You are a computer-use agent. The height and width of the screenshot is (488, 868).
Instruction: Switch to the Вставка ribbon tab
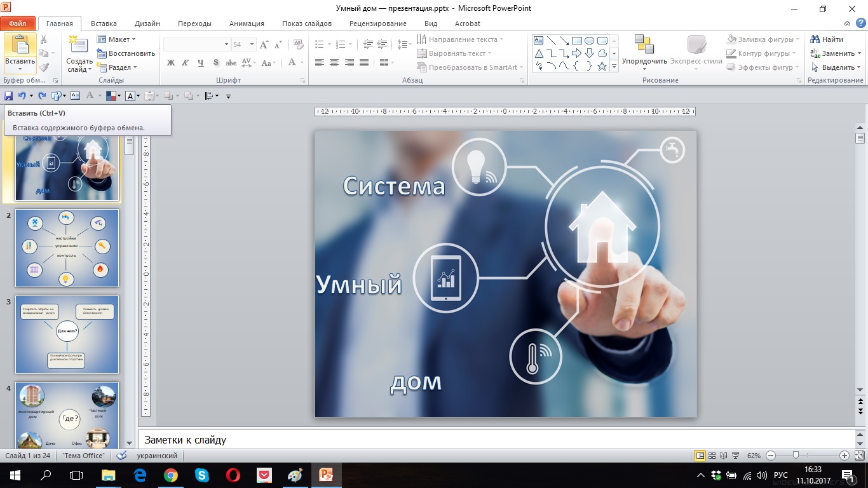pyautogui.click(x=104, y=24)
